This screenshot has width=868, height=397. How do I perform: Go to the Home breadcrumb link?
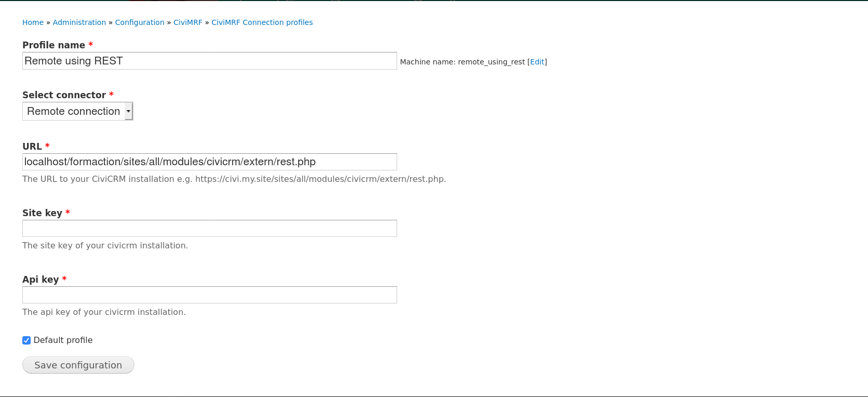pos(33,22)
